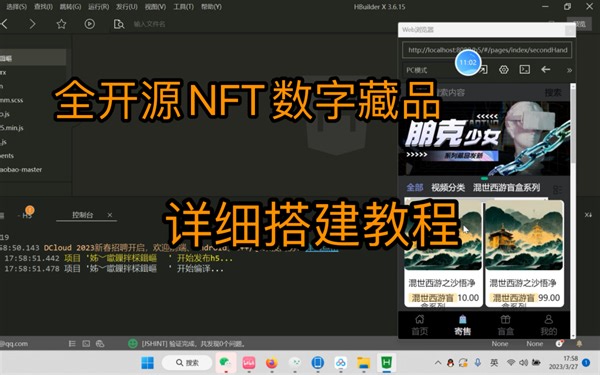Open the 视图(V) menu
The height and width of the screenshot is (375, 600).
coord(155,7)
